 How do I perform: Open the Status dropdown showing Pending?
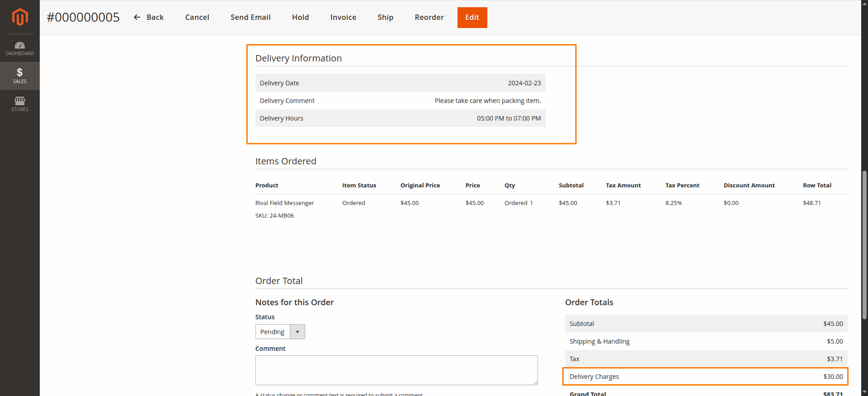pos(280,332)
